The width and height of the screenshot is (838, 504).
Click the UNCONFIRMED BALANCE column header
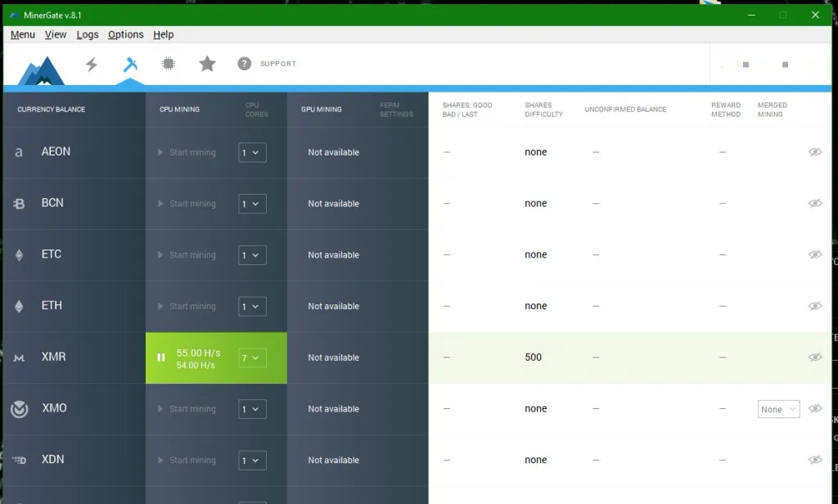[x=625, y=109]
